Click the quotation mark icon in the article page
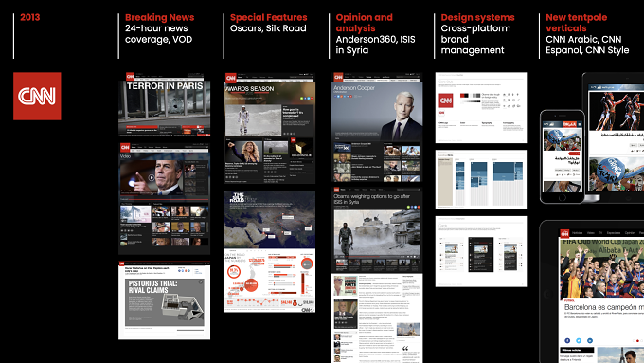644x363 pixels. [405, 348]
